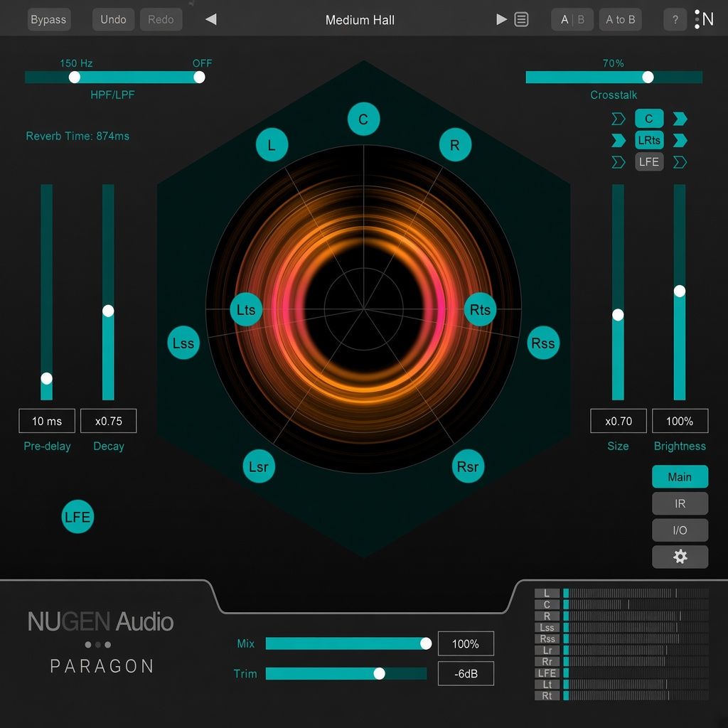728x728 pixels.
Task: Click the x0.70 size value field
Action: [x=619, y=421]
